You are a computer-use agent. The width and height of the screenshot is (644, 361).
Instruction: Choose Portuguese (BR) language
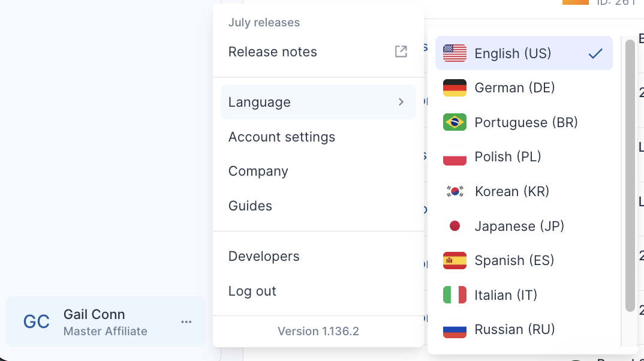coord(523,122)
